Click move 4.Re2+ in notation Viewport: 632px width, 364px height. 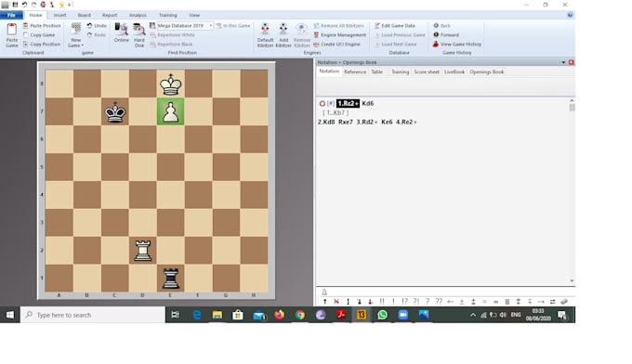pyautogui.click(x=406, y=122)
